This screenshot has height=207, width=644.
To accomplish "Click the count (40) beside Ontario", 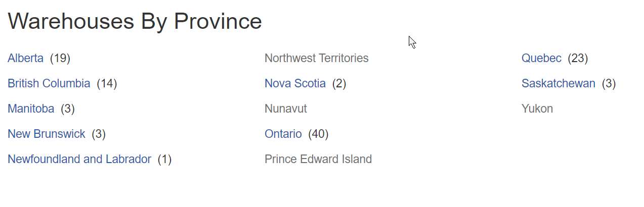I will [x=318, y=134].
